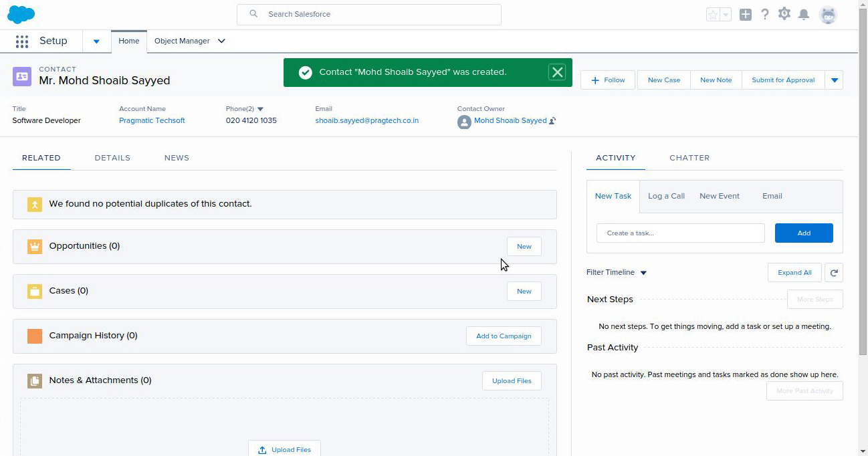868x456 pixels.
Task: Open the user profile avatar
Action: click(828, 15)
